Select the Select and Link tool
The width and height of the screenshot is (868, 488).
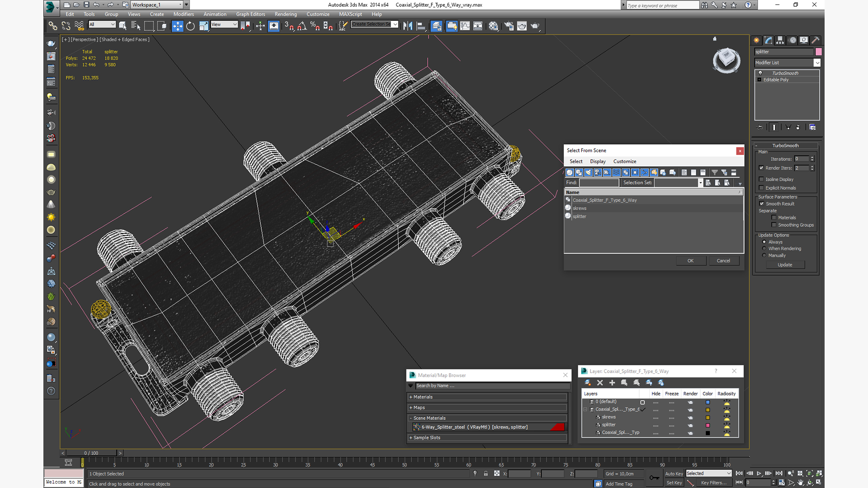(53, 26)
